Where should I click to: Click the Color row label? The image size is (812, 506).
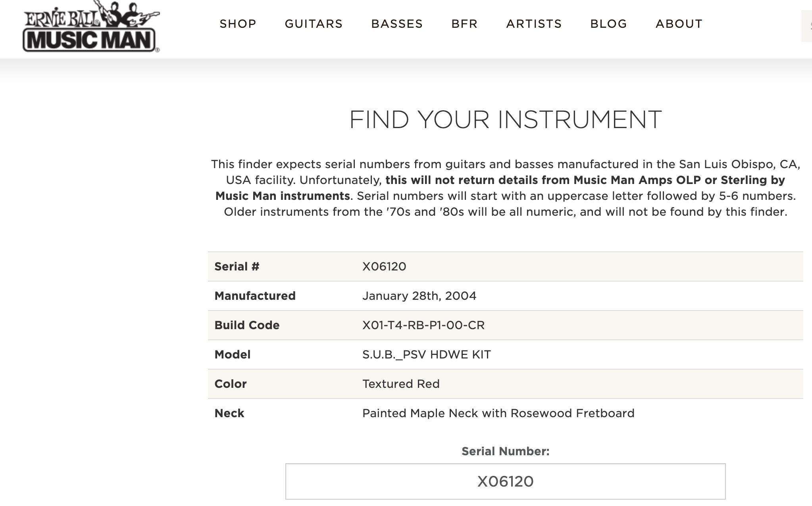click(x=231, y=384)
